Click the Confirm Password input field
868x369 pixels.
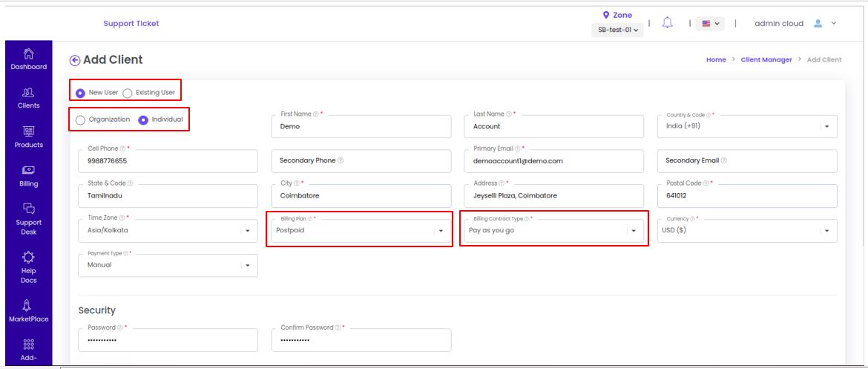[x=361, y=339]
